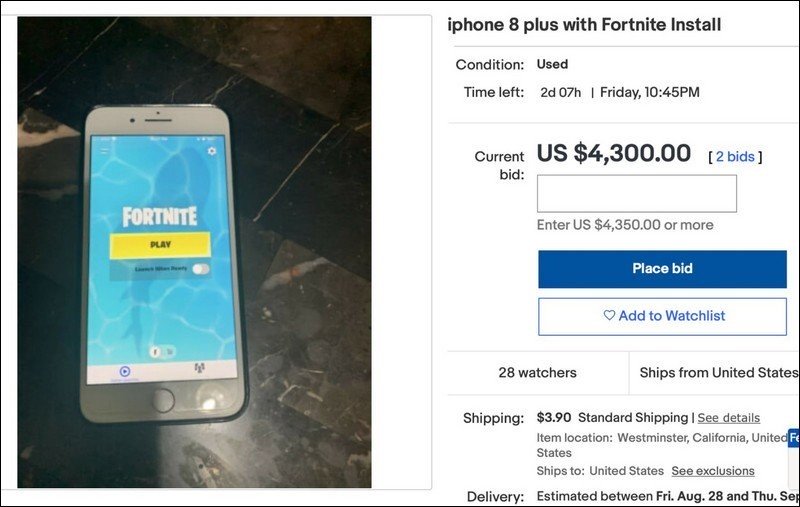Click the 28 watchers count

coord(537,373)
